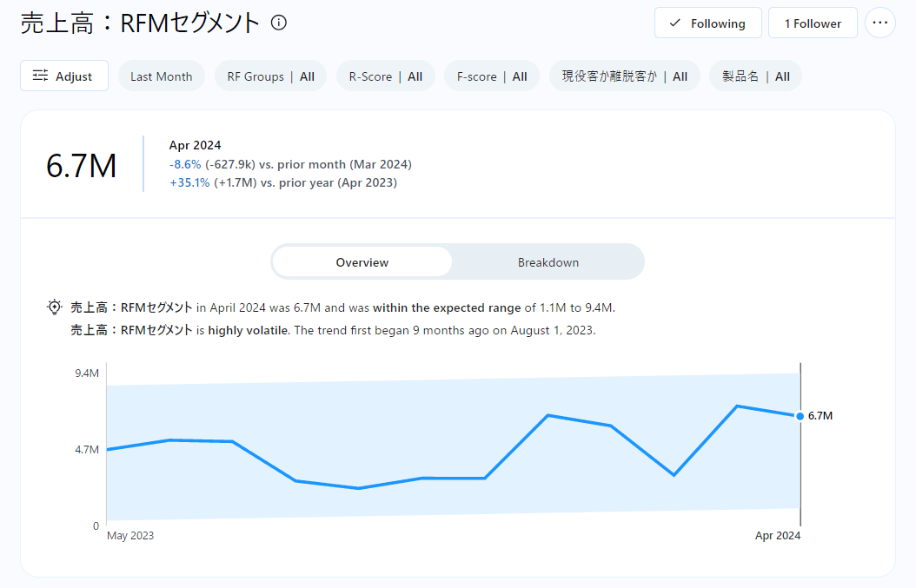Click the -8.6% prior month change

(185, 164)
